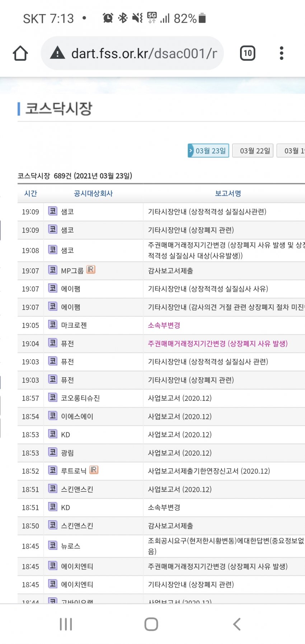This screenshot has height=644, width=305.
Task: Tap the site security warning icon
Action: (57, 53)
